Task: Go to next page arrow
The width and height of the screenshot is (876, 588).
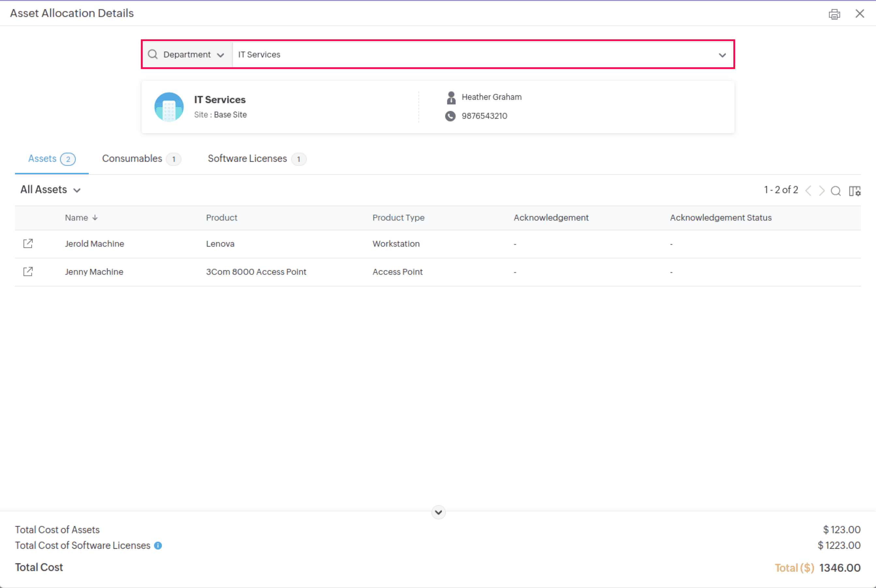Action: point(821,191)
